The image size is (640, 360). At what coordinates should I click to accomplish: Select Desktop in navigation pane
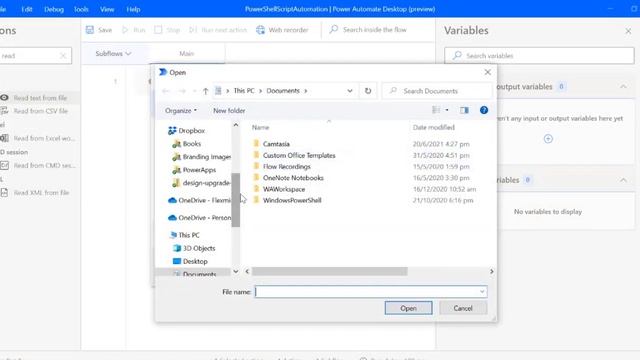point(190,261)
